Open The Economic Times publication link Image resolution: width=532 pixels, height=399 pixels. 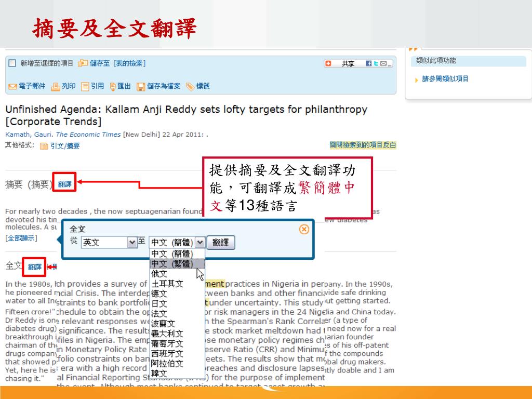pos(88,135)
